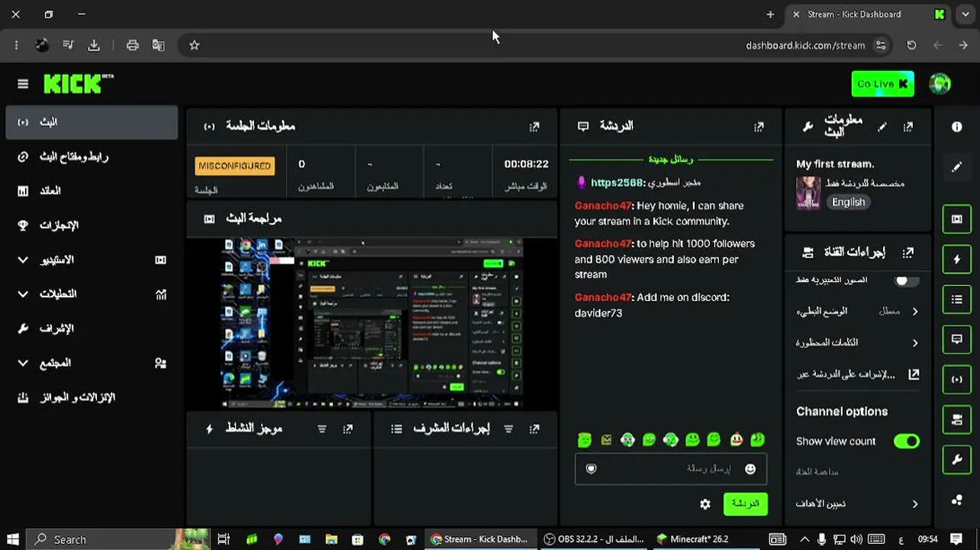Pop out the إجراءات المشرف moderator actions panel

(534, 429)
